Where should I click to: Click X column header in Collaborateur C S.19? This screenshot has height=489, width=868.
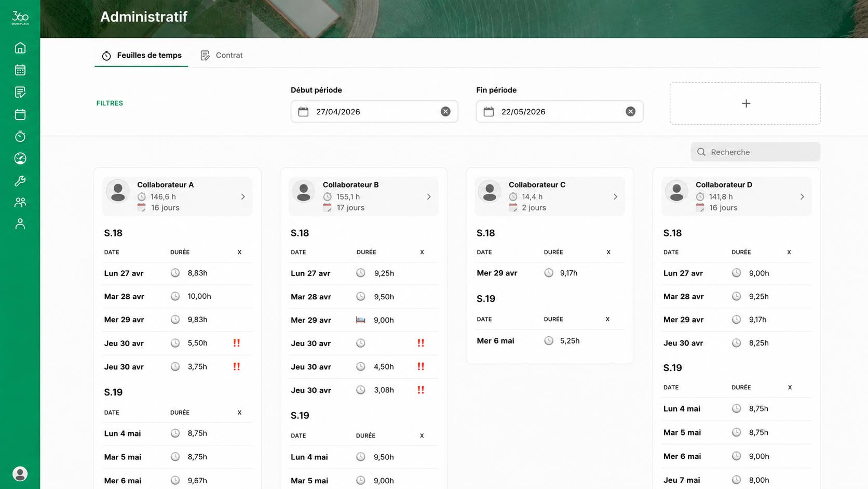pos(607,319)
